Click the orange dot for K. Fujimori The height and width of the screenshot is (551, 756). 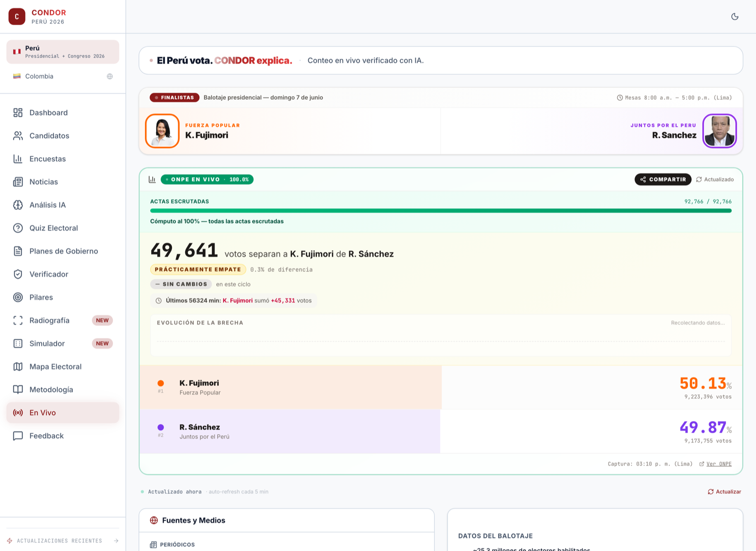coord(161,383)
